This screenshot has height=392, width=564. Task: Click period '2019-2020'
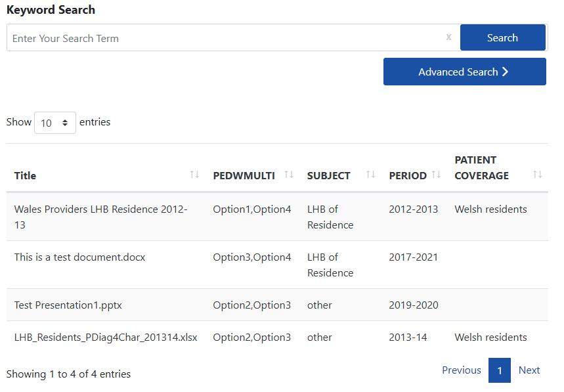coord(413,305)
